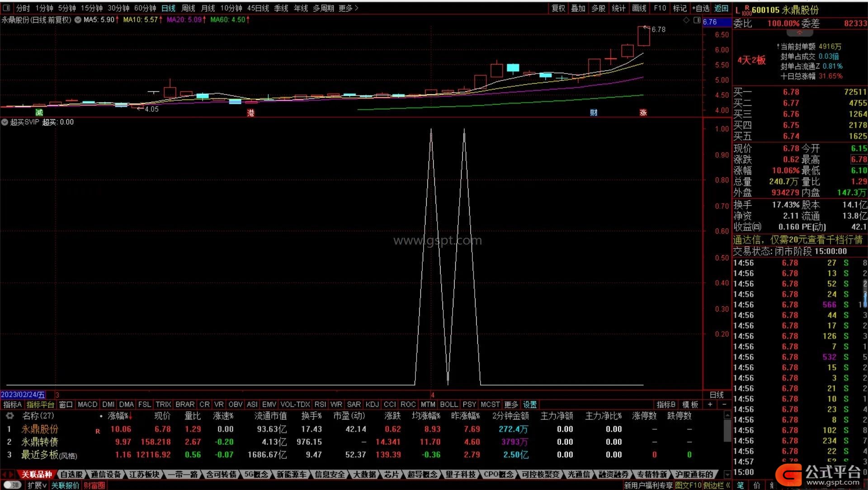The width and height of the screenshot is (868, 490).
Task: Open the gear settings icon in table header
Action: pos(9,416)
